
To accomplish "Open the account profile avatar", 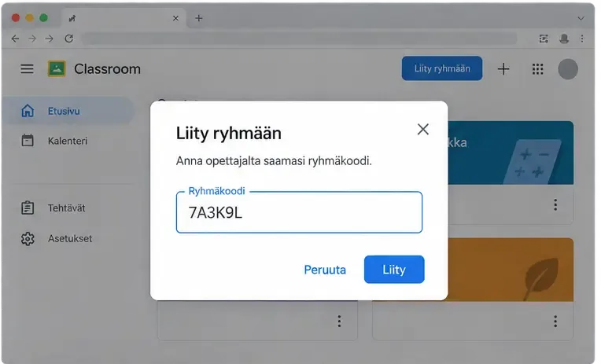I will 568,69.
